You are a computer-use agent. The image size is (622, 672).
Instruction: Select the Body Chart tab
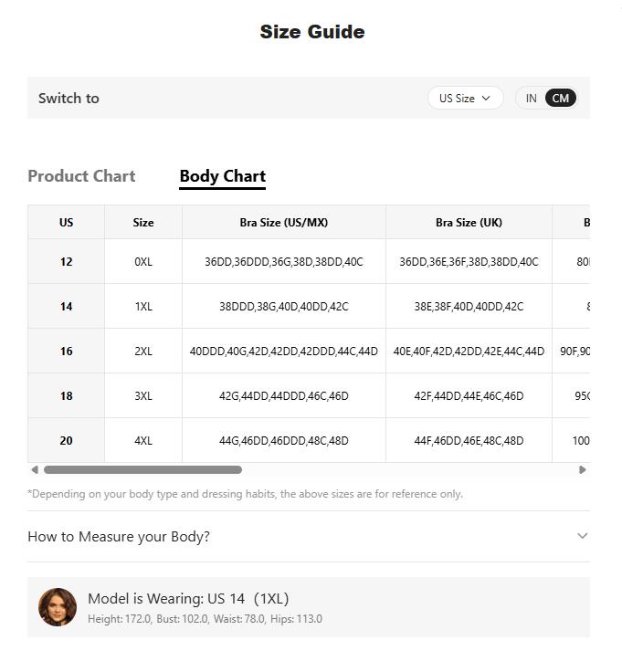[223, 176]
